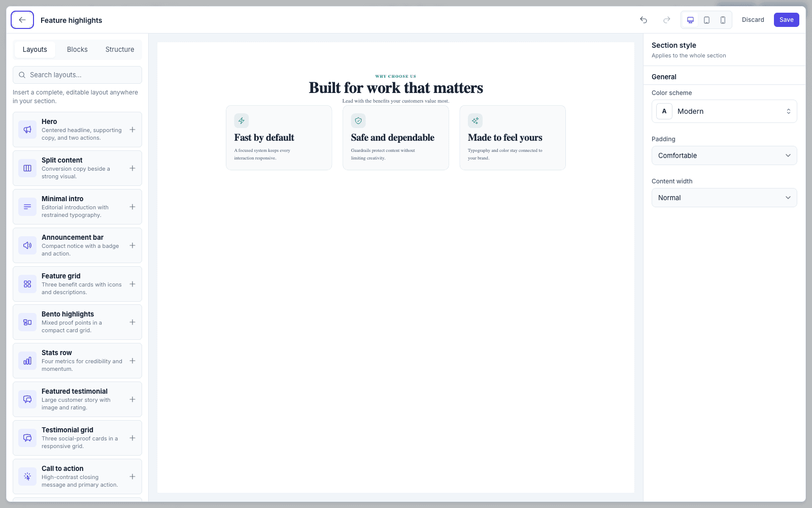Click the 'Testimonial grid' layout title
812x508 pixels.
(67, 430)
